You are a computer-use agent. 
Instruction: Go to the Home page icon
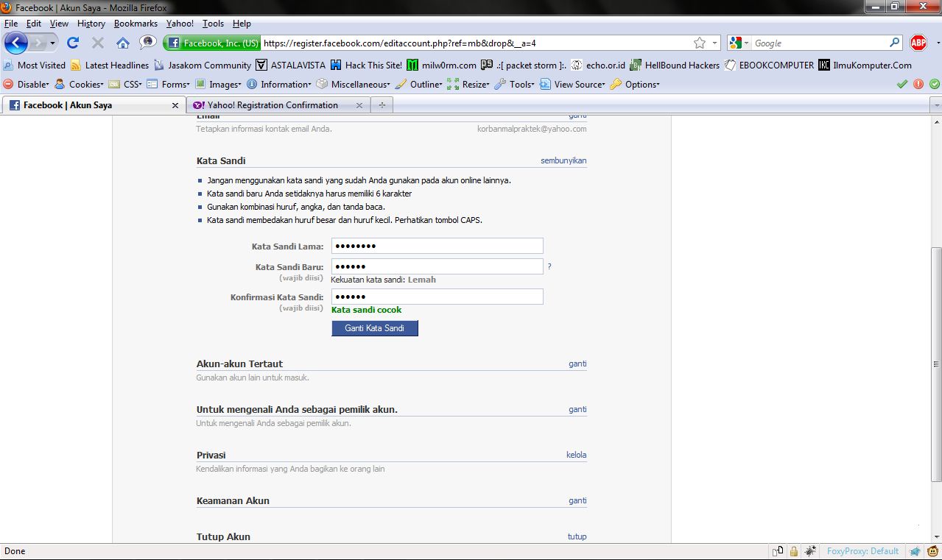tap(123, 43)
